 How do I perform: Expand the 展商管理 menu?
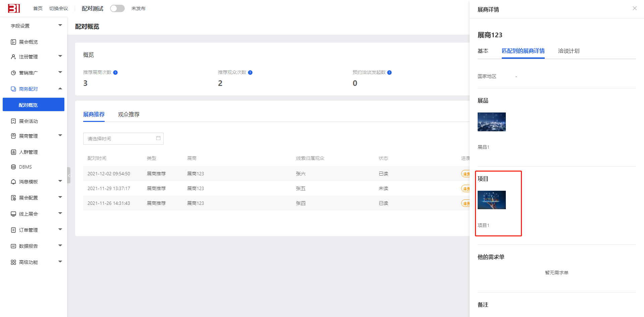[x=60, y=136]
